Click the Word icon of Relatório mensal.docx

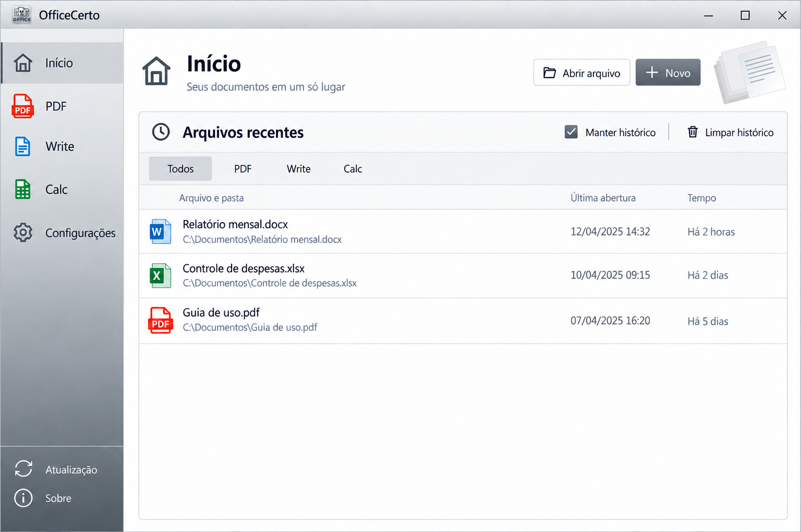click(x=160, y=232)
